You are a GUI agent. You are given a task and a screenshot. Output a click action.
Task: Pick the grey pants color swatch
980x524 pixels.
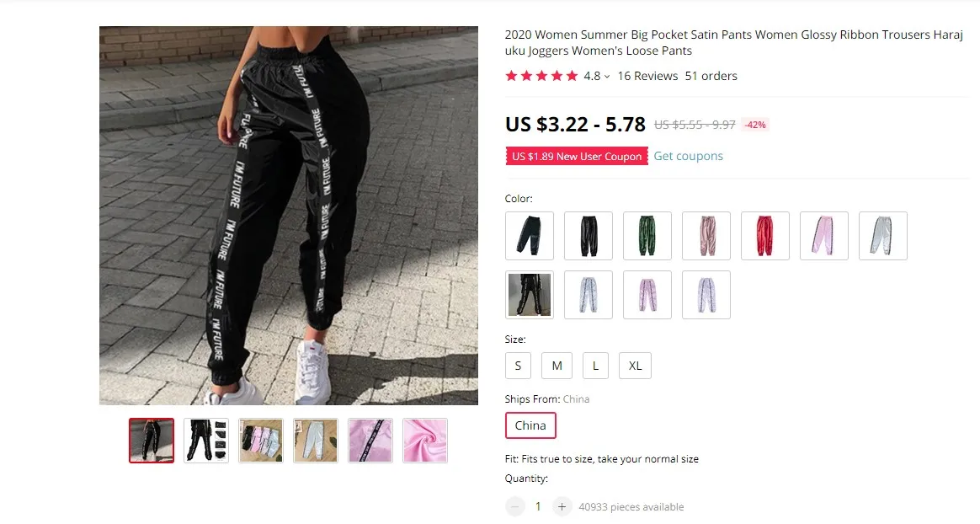coord(882,236)
